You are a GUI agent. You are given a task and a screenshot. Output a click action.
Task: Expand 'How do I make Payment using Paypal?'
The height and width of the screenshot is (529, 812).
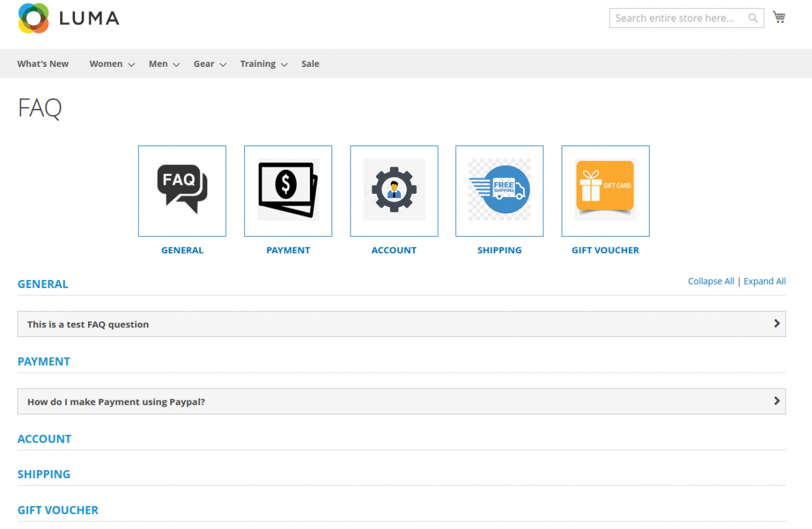point(401,401)
